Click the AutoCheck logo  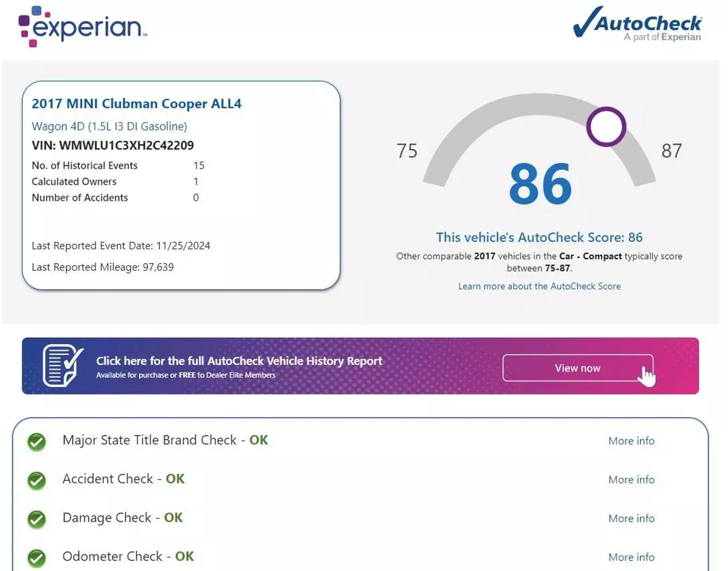point(637,24)
